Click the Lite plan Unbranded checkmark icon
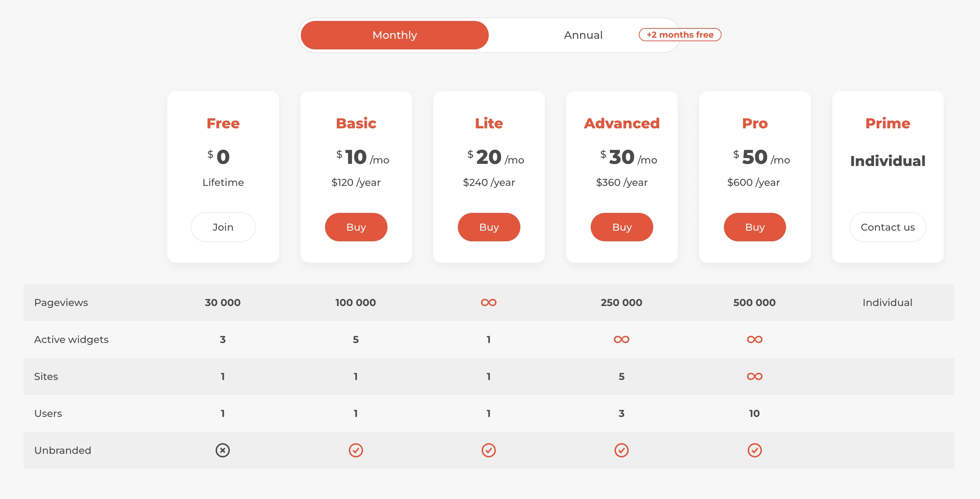The height and width of the screenshot is (499, 980). tap(488, 450)
